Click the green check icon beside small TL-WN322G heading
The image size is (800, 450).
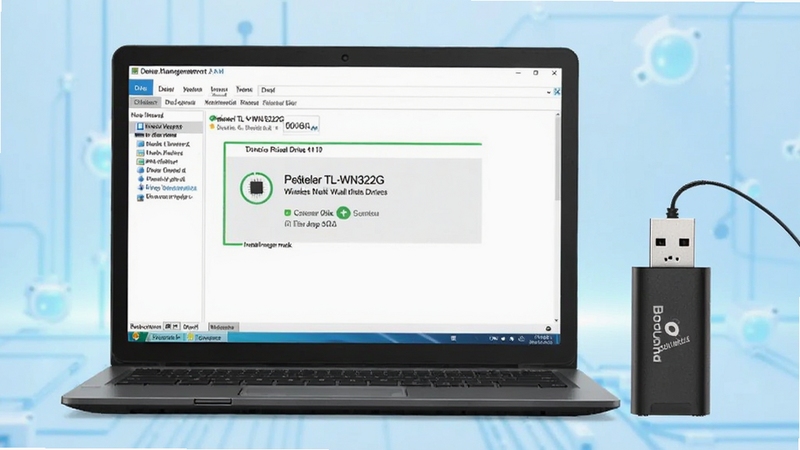pyautogui.click(x=213, y=118)
